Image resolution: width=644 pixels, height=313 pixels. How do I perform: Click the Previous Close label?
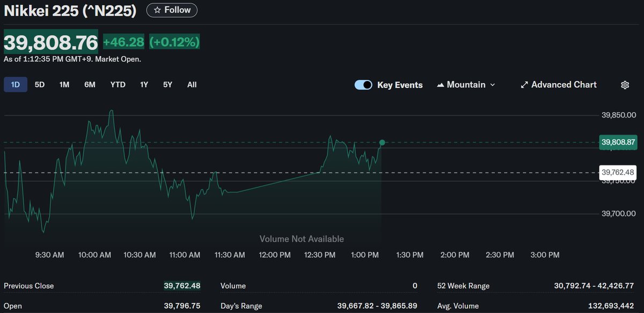[29, 286]
